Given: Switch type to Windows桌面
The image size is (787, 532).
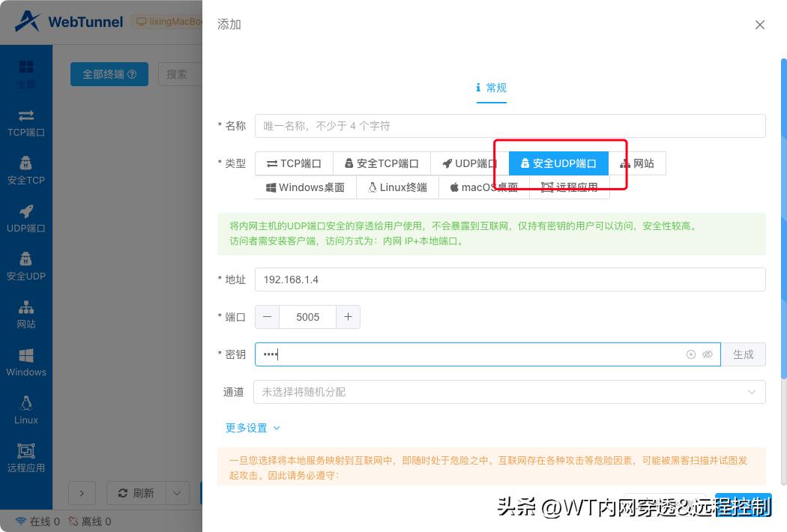Looking at the screenshot, I should tap(306, 187).
